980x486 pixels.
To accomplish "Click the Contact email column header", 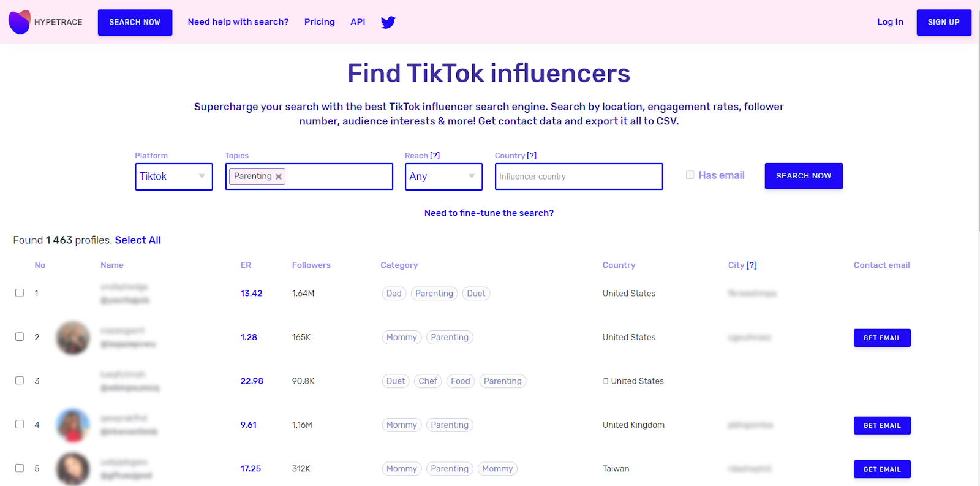I will [x=882, y=265].
